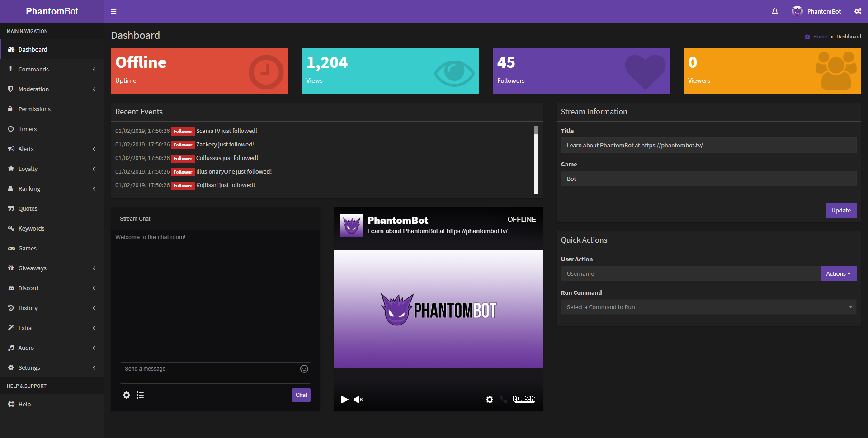Expand the Giveaways submenu chevron
Viewport: 868px width, 438px height.
94,268
